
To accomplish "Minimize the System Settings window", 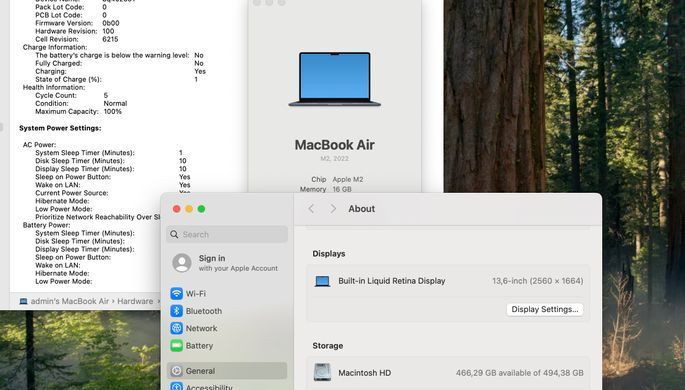I will pyautogui.click(x=189, y=209).
